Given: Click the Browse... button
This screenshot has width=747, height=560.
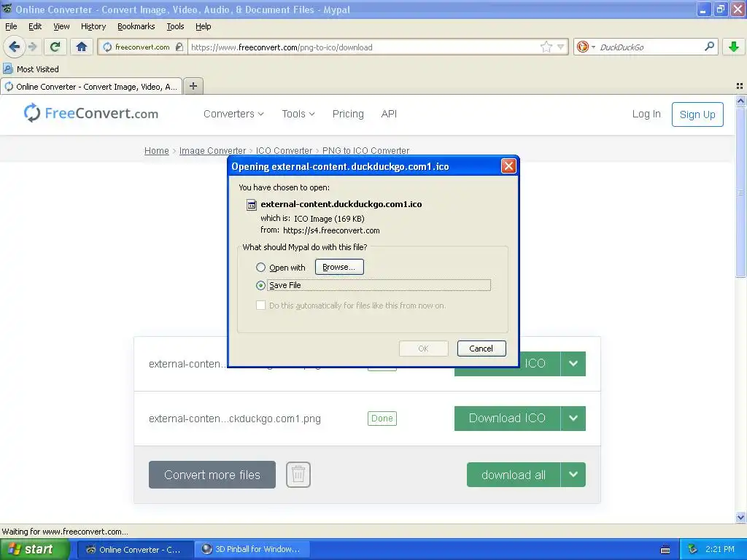Looking at the screenshot, I should (x=339, y=267).
